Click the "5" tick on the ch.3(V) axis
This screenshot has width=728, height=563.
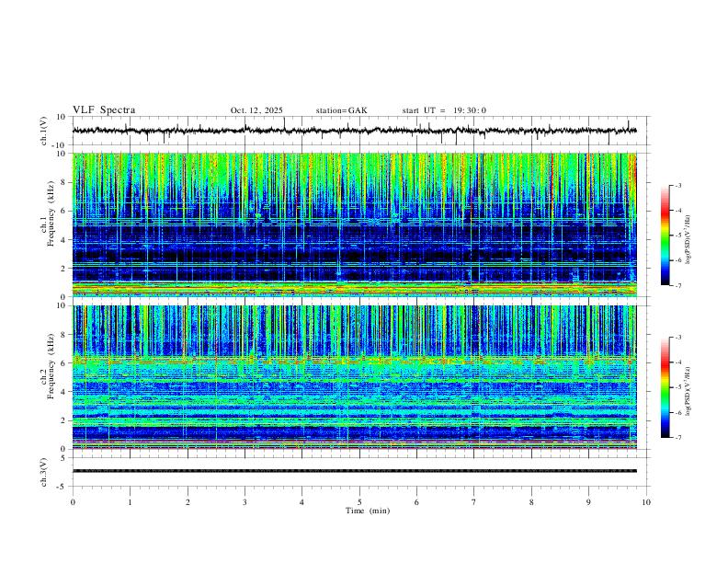point(64,458)
